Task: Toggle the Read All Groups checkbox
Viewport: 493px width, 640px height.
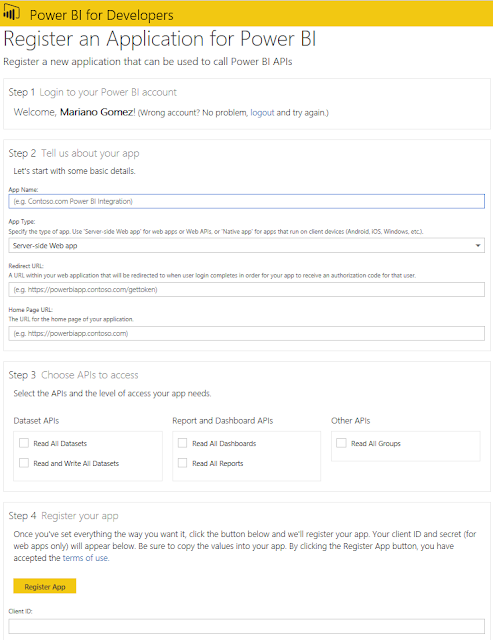Action: [341, 443]
